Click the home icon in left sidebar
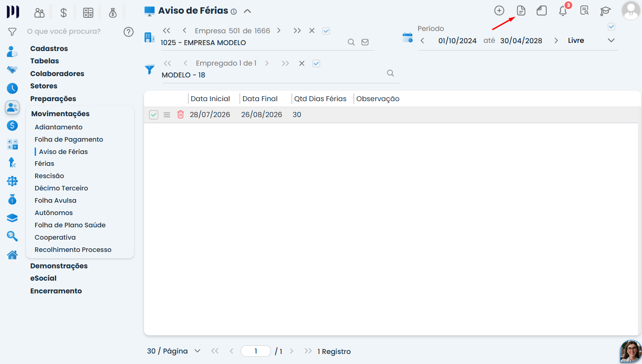Viewport: 642px width, 364px height. click(12, 255)
